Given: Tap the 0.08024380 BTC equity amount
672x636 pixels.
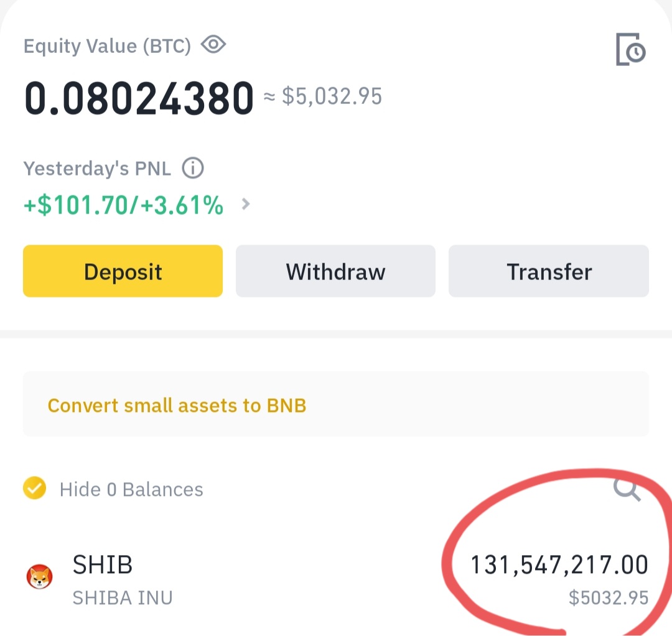Looking at the screenshot, I should click(139, 98).
